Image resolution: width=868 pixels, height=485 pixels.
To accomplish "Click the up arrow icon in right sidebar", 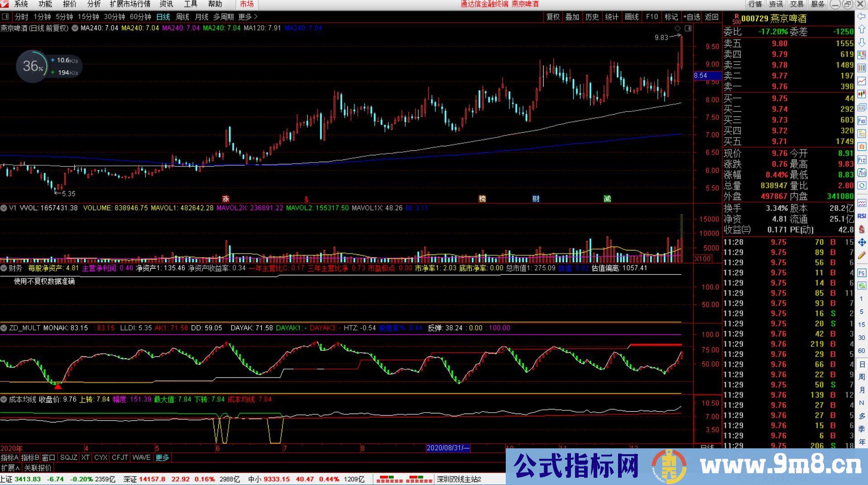I will click(x=861, y=29).
